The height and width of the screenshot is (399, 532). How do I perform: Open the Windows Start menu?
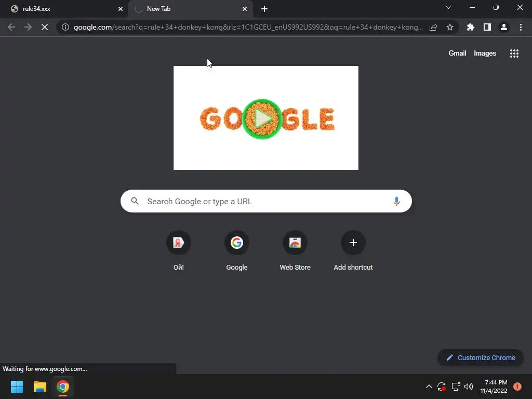[17, 387]
